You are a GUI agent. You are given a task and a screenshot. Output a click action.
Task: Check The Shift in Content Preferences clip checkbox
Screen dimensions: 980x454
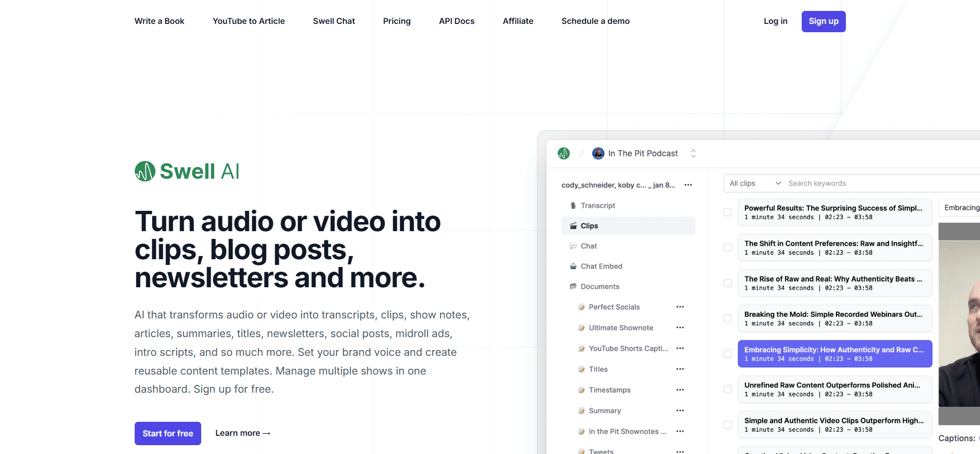point(728,247)
